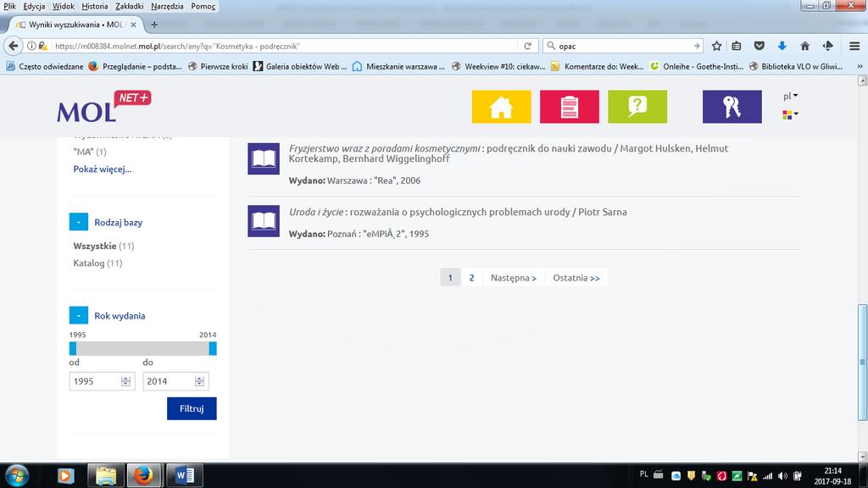
Task: Open the Pierwsze kroki bookmark
Action: pyautogui.click(x=218, y=66)
